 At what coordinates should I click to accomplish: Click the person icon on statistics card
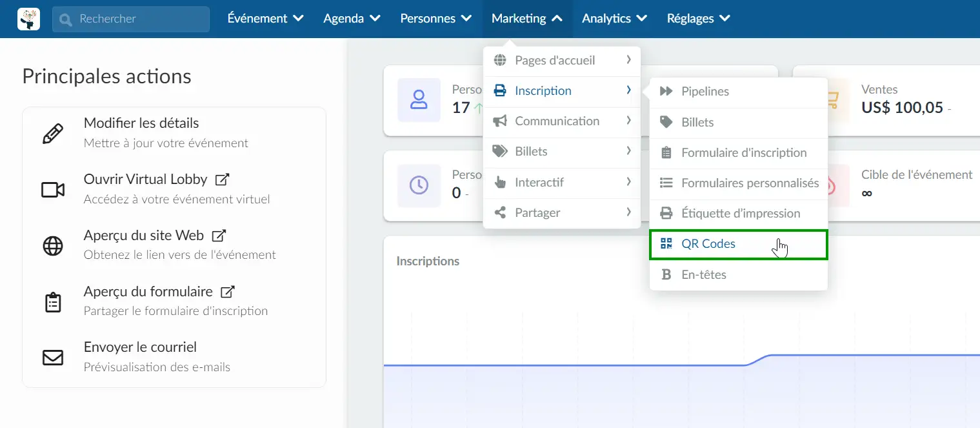pos(419,99)
